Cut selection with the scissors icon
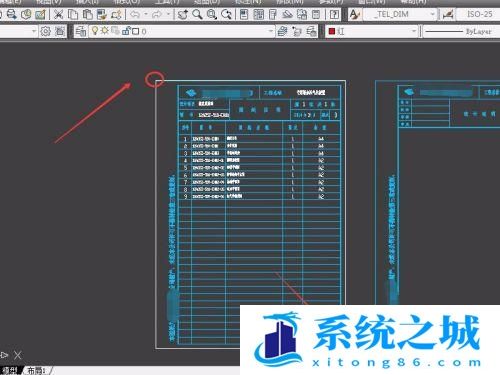The height and width of the screenshot is (375, 500). tap(58, 14)
